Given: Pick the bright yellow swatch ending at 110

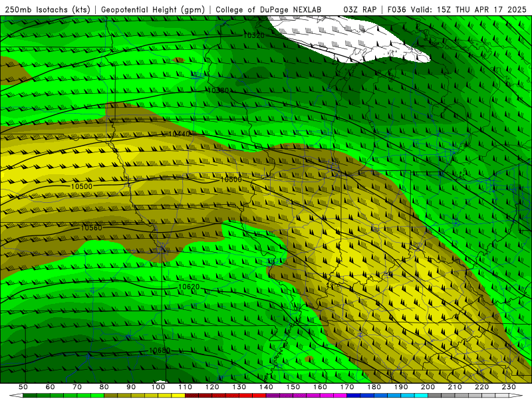Looking at the screenshot, I should pyautogui.click(x=178, y=396).
